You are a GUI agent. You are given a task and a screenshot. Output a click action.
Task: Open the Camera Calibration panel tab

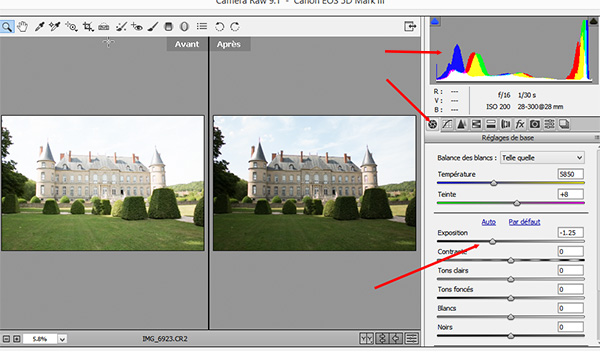(535, 124)
